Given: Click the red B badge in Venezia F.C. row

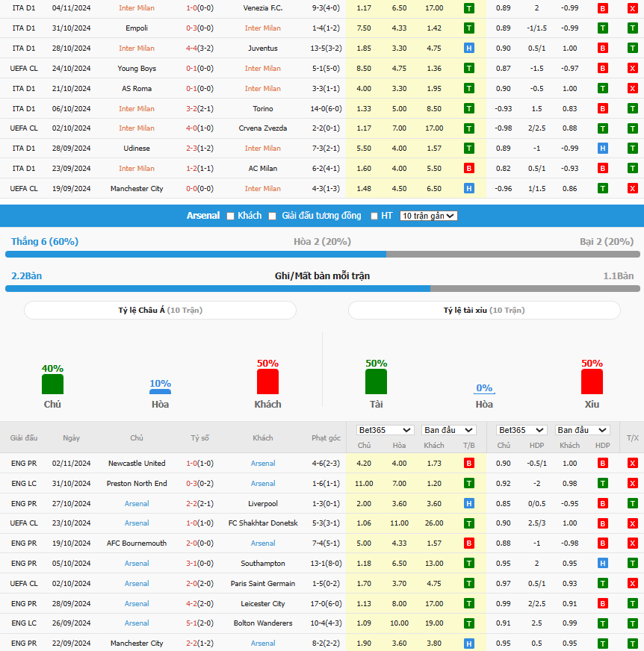Looking at the screenshot, I should (602, 8).
